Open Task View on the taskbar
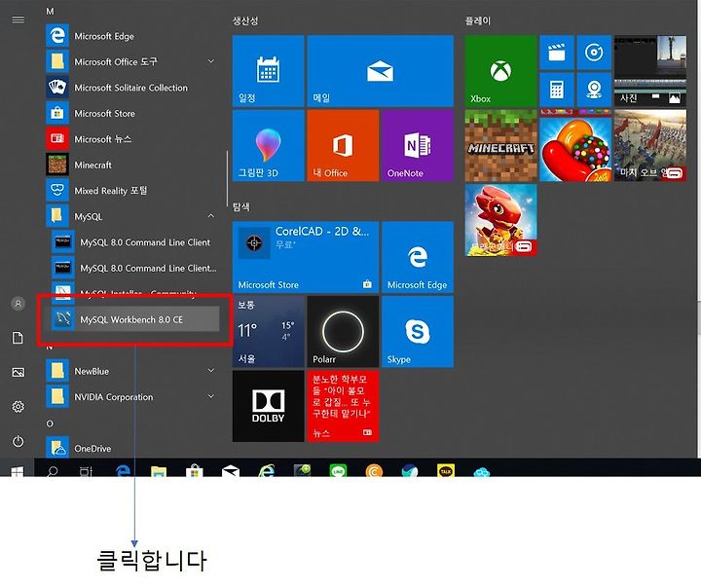The image size is (701, 588). tap(86, 471)
